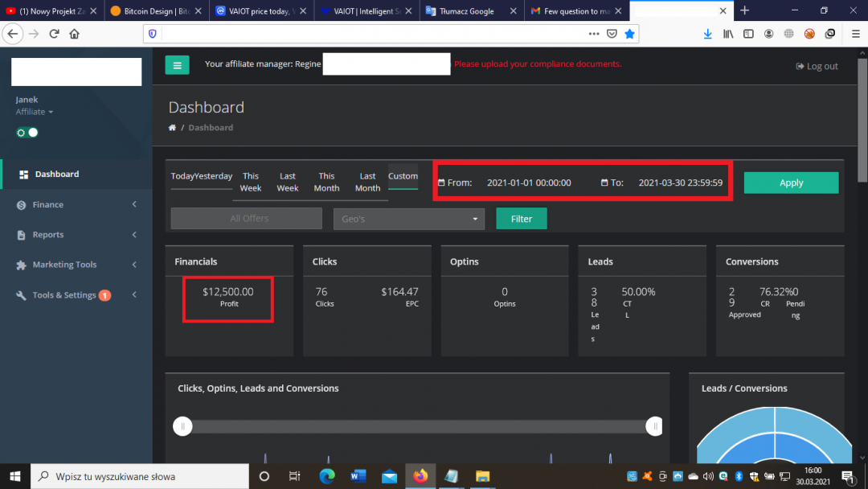868x489 pixels.
Task: Open the Affiliate user dropdown
Action: [35, 112]
